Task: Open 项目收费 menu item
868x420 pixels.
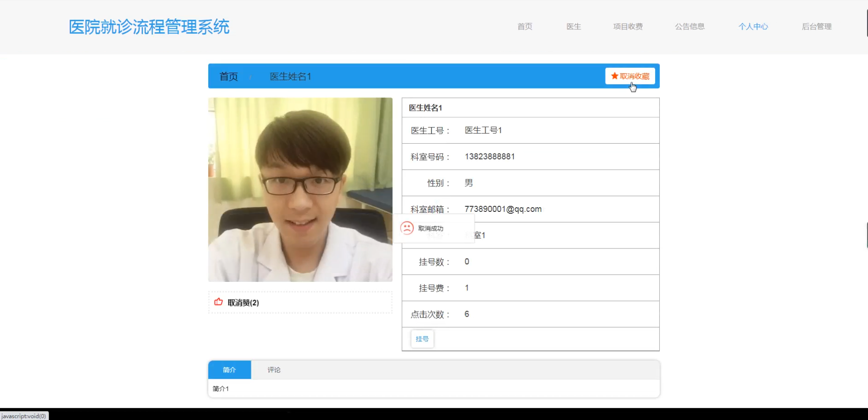Action: point(628,27)
